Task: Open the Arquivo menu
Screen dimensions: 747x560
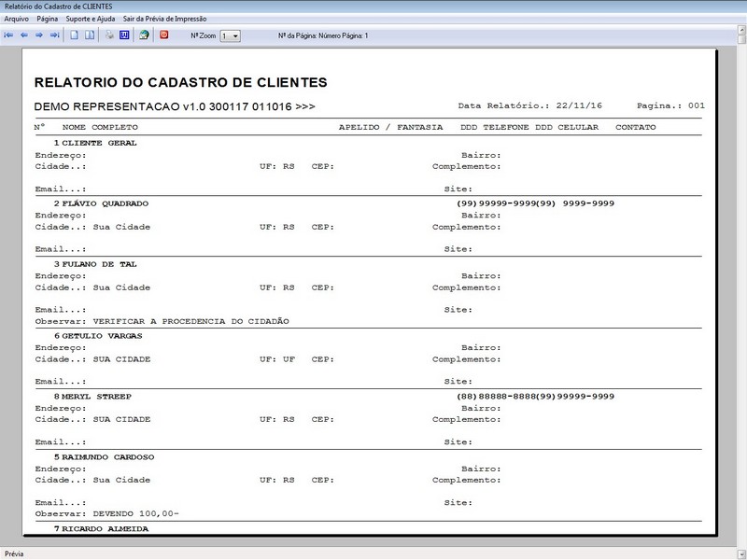Action: point(16,19)
